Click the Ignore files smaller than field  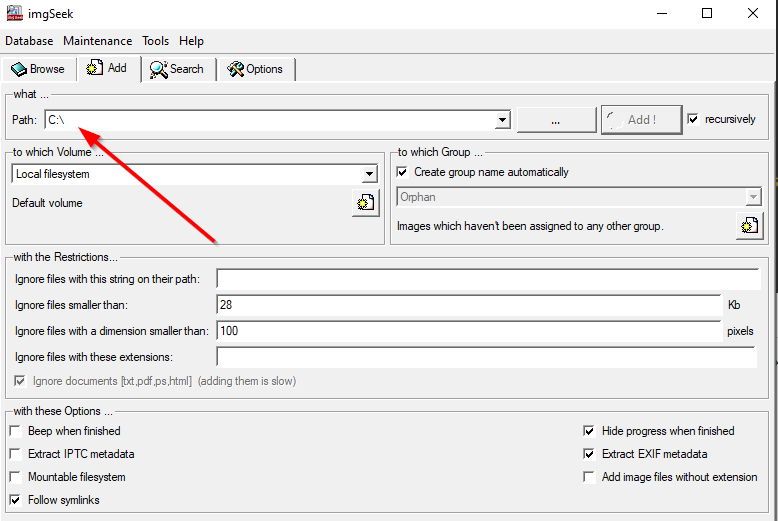[x=469, y=305]
